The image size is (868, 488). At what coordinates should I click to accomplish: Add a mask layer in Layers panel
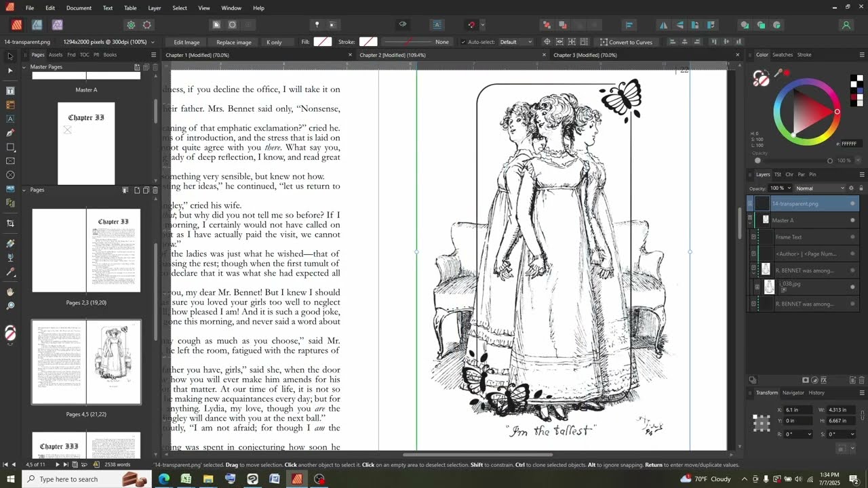pos(806,380)
